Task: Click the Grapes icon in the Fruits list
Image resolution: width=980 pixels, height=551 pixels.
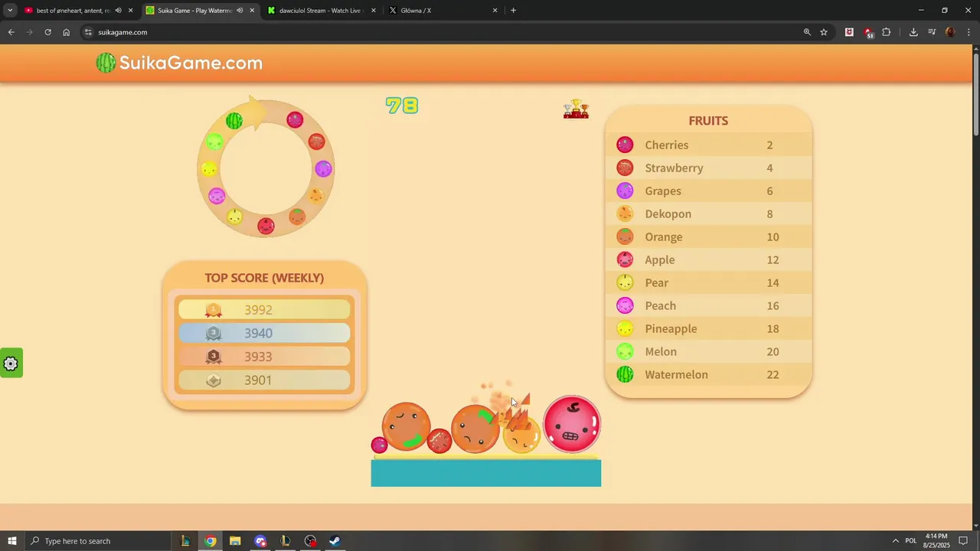Action: tap(625, 191)
